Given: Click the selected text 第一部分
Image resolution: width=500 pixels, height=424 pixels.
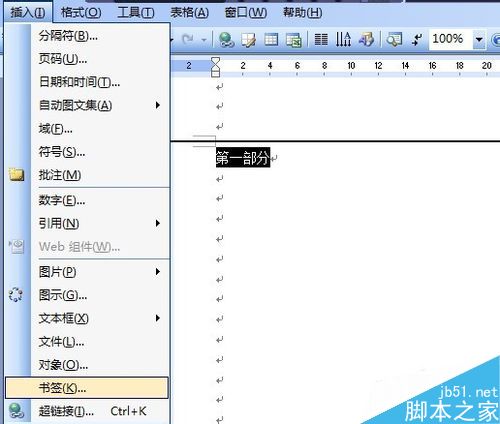Looking at the screenshot, I should click(x=242, y=157).
